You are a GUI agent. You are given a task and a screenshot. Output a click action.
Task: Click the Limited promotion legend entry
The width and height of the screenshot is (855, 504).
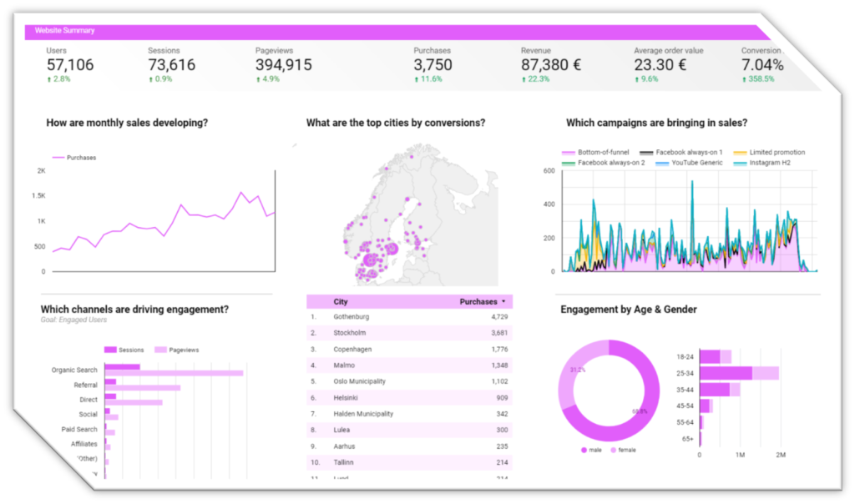tap(769, 153)
